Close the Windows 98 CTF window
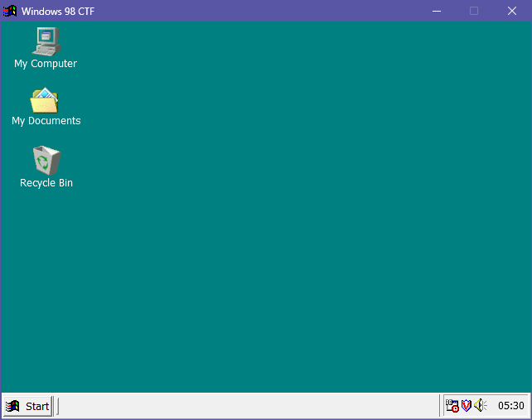Viewport: 532px width, 420px height. click(512, 12)
